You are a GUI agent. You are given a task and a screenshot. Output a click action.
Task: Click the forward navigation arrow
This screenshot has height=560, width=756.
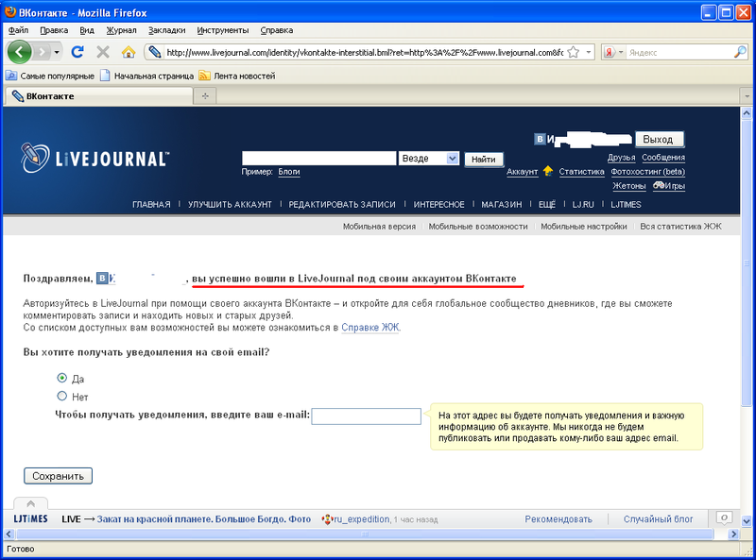click(x=43, y=52)
